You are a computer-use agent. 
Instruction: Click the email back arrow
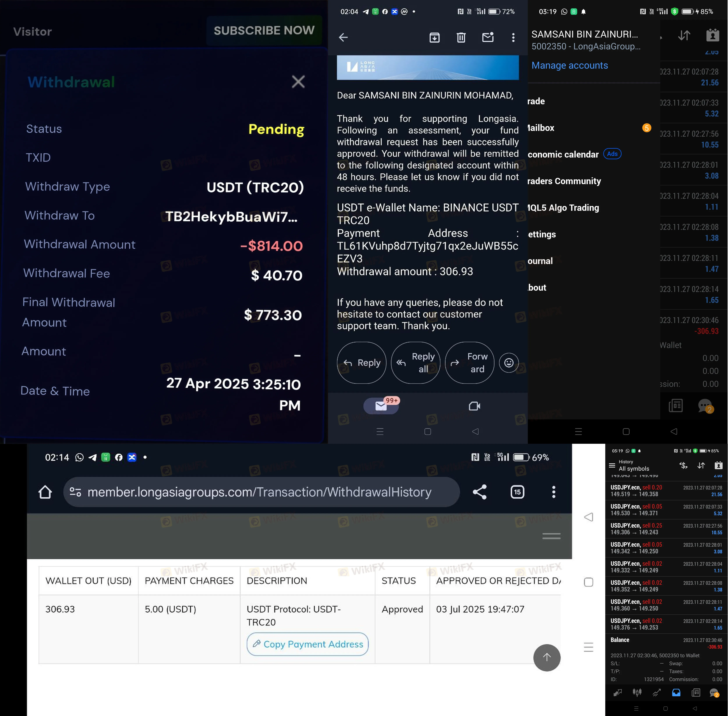[343, 37]
